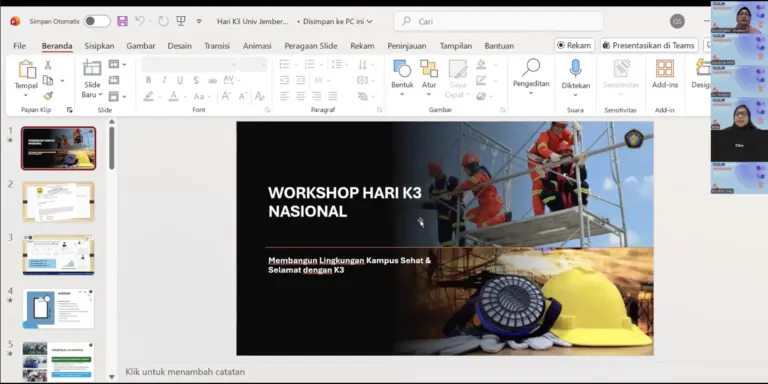This screenshot has height=384, width=768.
Task: Select slide 3 thumbnail in panel
Action: pyautogui.click(x=58, y=255)
